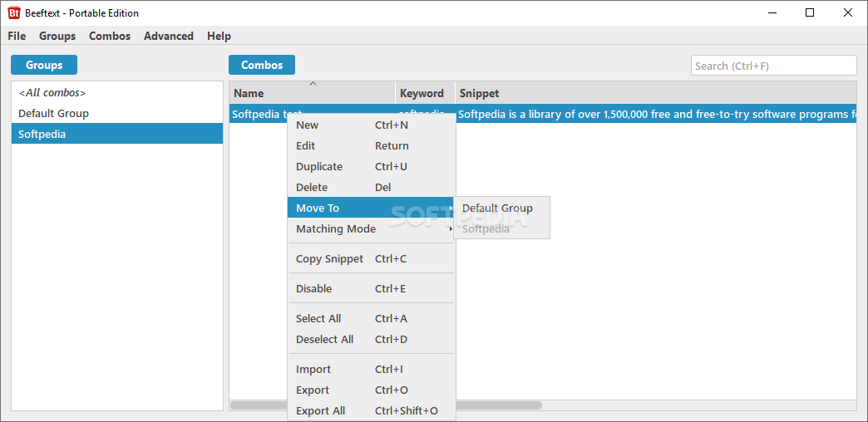
Task: Choose Edit from the context menu
Action: (372, 145)
